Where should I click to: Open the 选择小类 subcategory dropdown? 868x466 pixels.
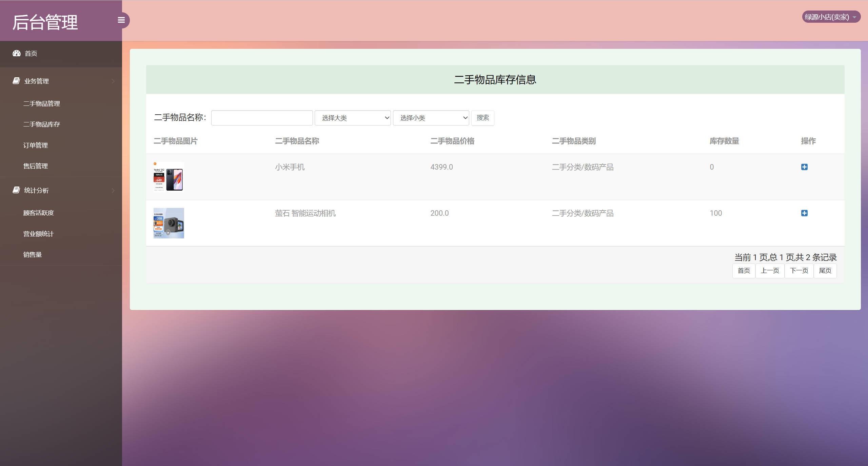pos(431,118)
